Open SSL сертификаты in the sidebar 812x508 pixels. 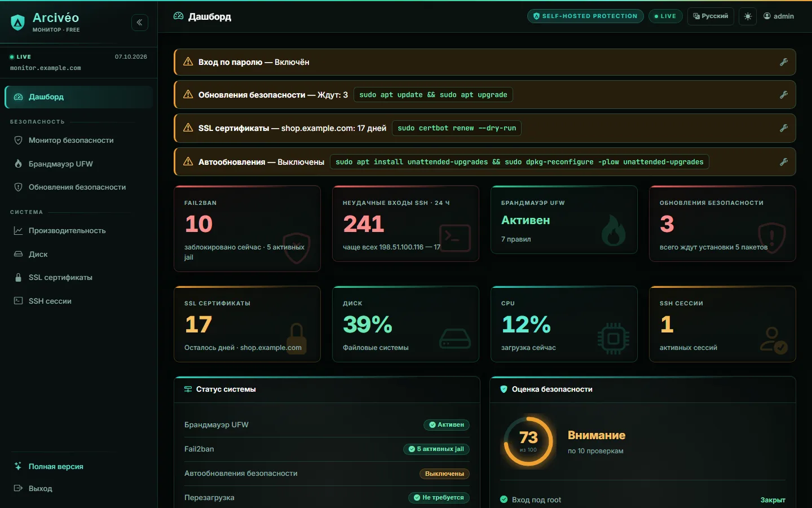(x=79, y=278)
